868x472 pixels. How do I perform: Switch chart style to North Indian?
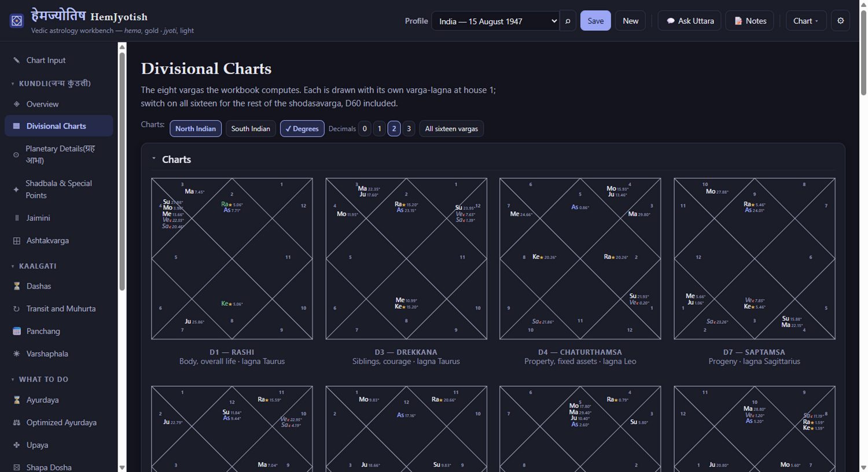(196, 128)
